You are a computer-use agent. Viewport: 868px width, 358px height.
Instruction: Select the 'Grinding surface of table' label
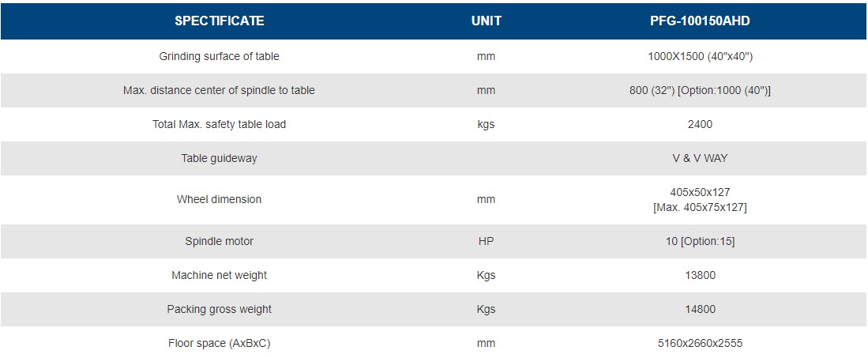point(220,57)
